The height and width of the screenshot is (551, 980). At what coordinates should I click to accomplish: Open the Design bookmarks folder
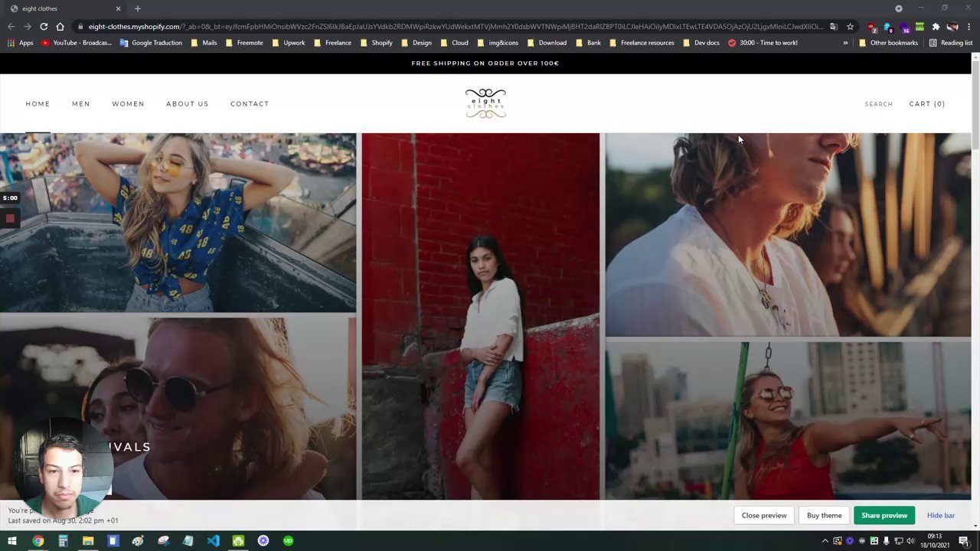[x=416, y=43]
